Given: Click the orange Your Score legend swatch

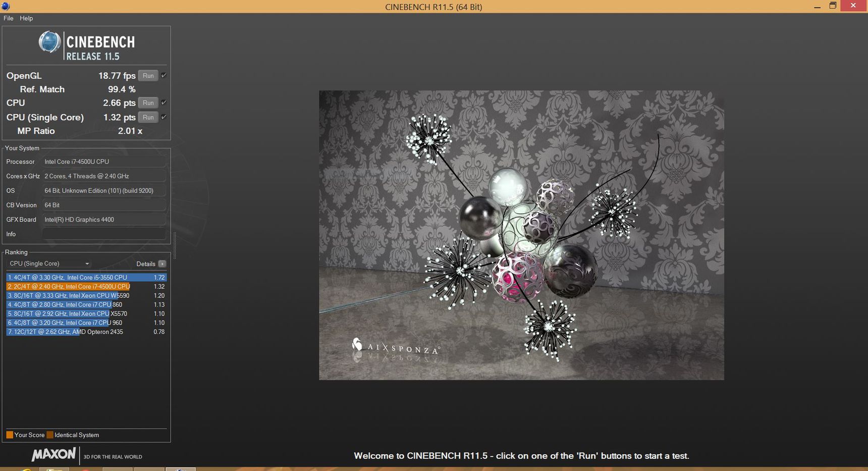Looking at the screenshot, I should point(10,435).
